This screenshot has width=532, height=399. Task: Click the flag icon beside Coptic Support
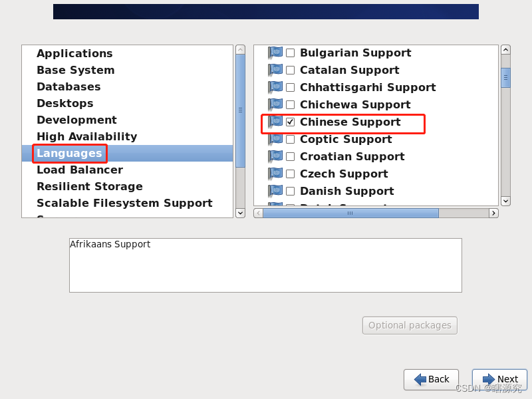click(x=275, y=139)
